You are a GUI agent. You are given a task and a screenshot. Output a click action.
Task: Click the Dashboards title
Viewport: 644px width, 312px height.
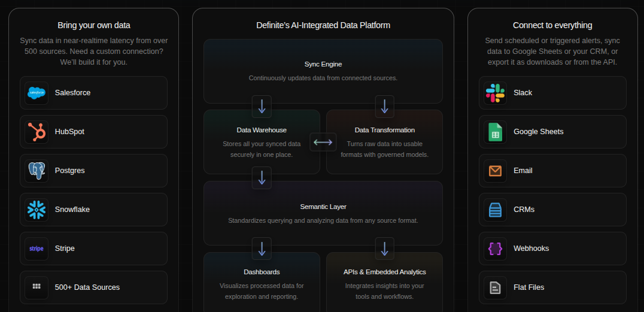pos(262,272)
